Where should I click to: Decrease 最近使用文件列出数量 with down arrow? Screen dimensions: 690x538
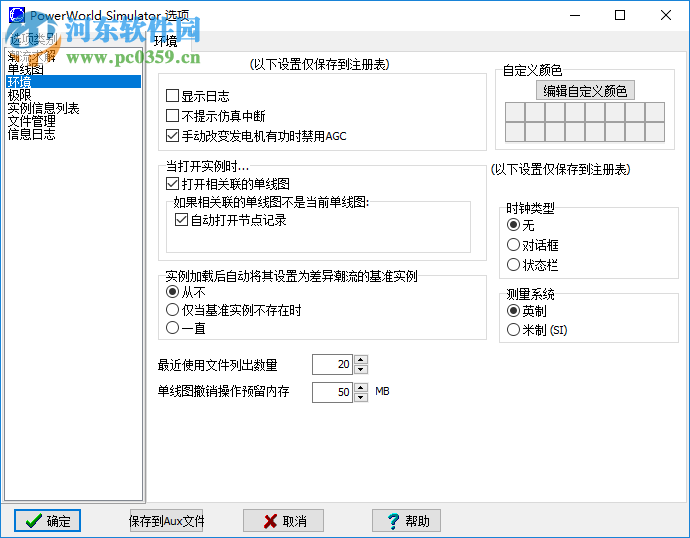click(361, 369)
